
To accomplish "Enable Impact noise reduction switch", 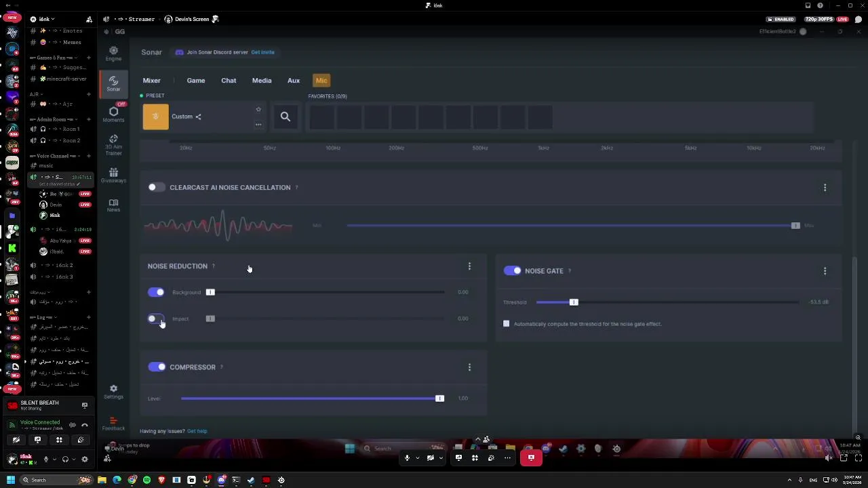I will (156, 319).
